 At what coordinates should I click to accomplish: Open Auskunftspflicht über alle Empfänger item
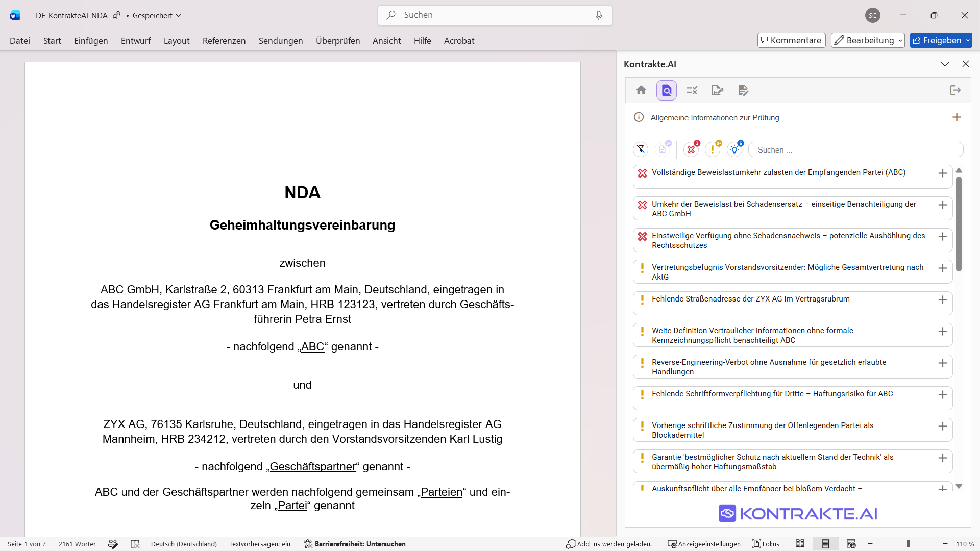click(x=793, y=487)
